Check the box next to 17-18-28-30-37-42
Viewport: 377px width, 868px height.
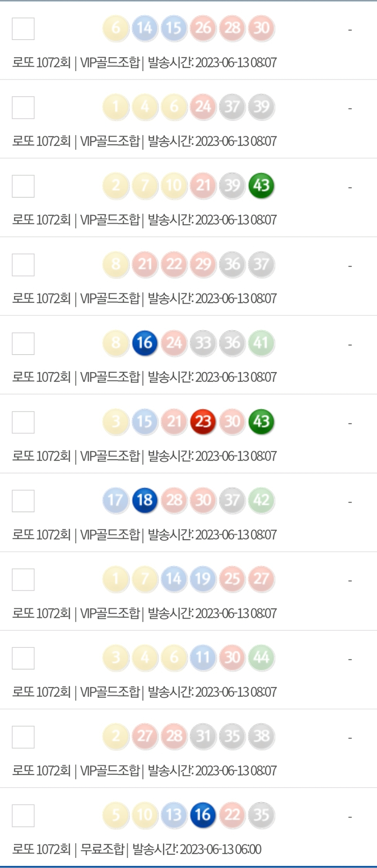point(23,501)
